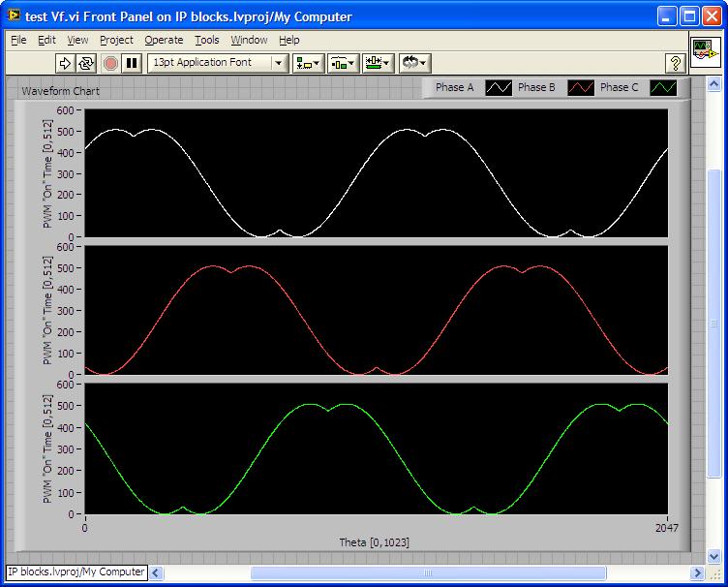Viewport: 728px width, 587px height.
Task: Click the IP blocks.lvproj/My Computer status label
Action: [x=76, y=572]
